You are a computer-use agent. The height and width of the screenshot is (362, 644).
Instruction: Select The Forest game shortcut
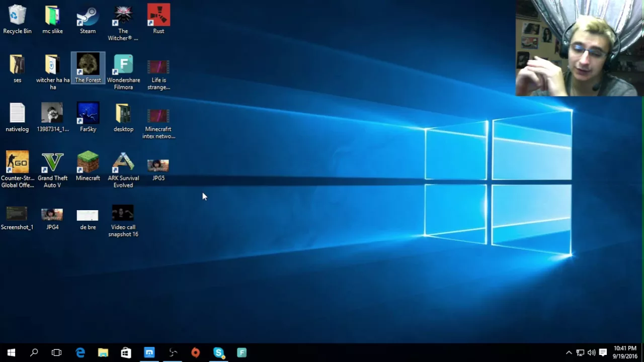coord(88,68)
